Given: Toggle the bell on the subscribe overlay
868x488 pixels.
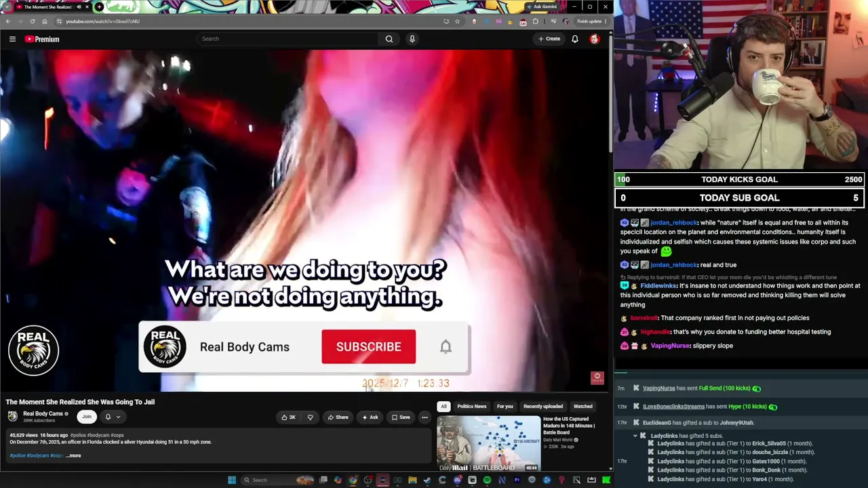Looking at the screenshot, I should pyautogui.click(x=446, y=346).
